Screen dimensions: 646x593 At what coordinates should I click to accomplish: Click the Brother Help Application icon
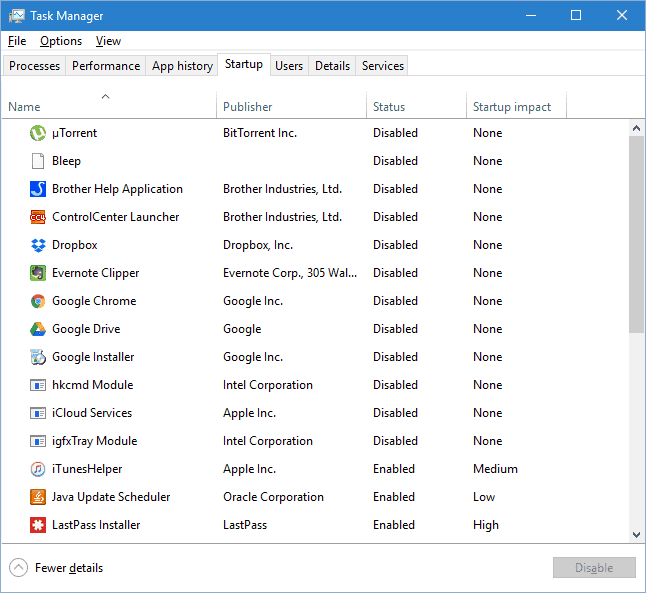[x=38, y=189]
